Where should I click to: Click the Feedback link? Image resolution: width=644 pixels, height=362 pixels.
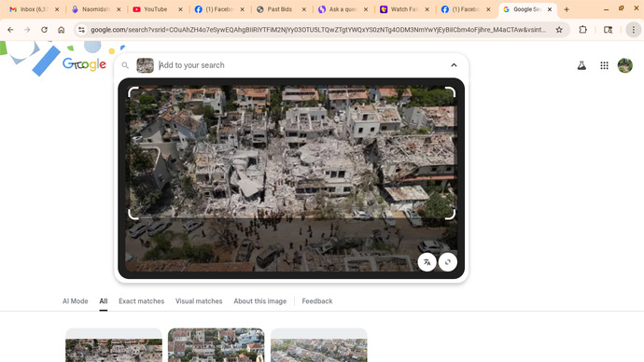tap(317, 300)
